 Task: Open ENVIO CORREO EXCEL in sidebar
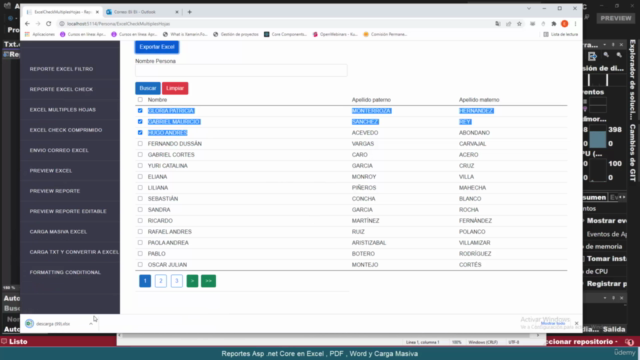(x=59, y=150)
